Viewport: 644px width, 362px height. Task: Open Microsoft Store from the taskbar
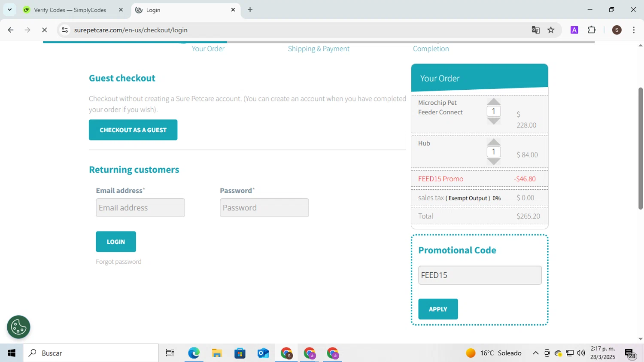(x=240, y=353)
